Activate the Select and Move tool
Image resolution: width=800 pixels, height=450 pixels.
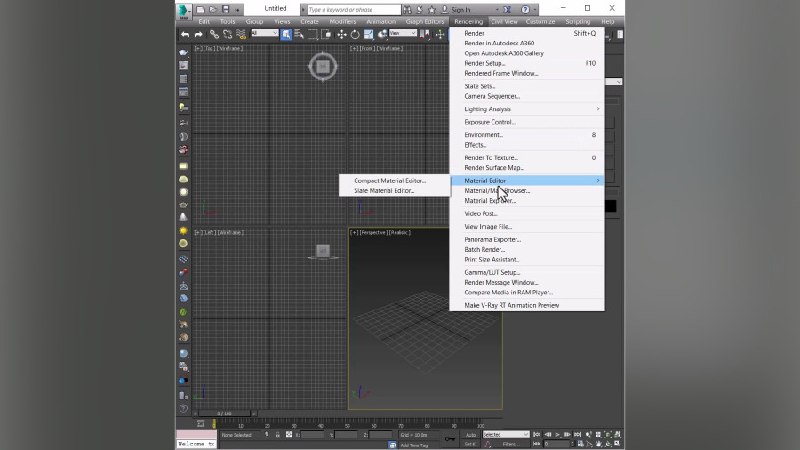click(341, 34)
